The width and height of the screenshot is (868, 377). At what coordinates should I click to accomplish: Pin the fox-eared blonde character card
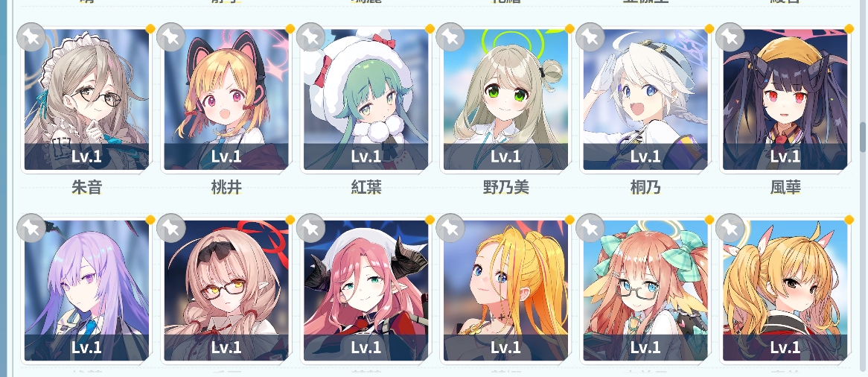click(x=730, y=228)
